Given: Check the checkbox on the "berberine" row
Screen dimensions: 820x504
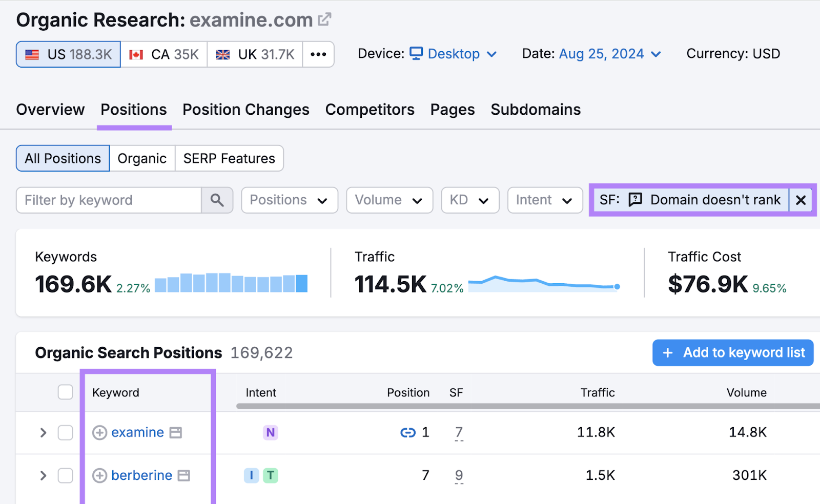Looking at the screenshot, I should (65, 476).
